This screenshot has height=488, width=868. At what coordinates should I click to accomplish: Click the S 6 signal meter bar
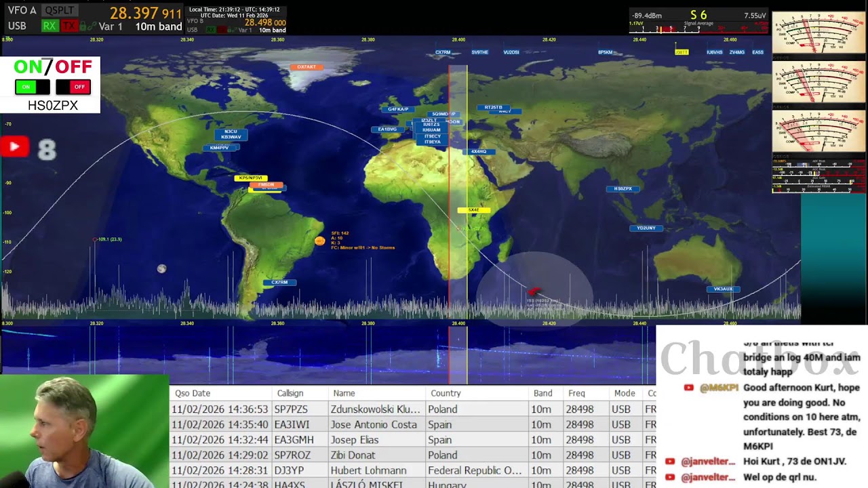pos(698,29)
